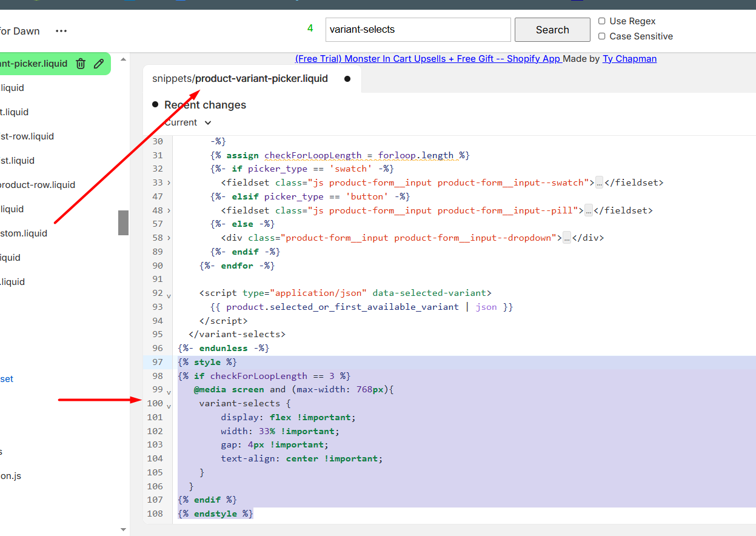Enable the Case Sensitive checkbox
Screen dimensions: 756x536
(x=602, y=36)
